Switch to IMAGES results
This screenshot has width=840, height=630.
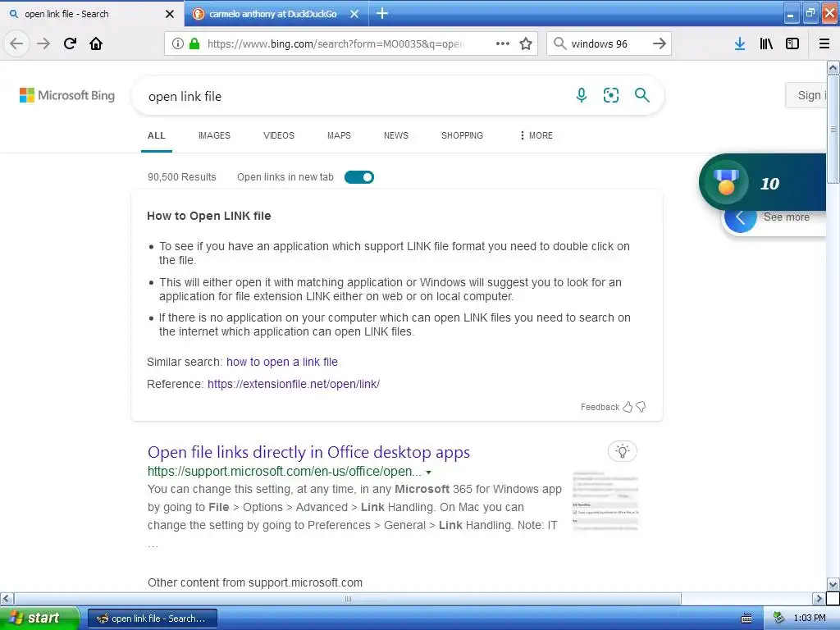pos(214,135)
